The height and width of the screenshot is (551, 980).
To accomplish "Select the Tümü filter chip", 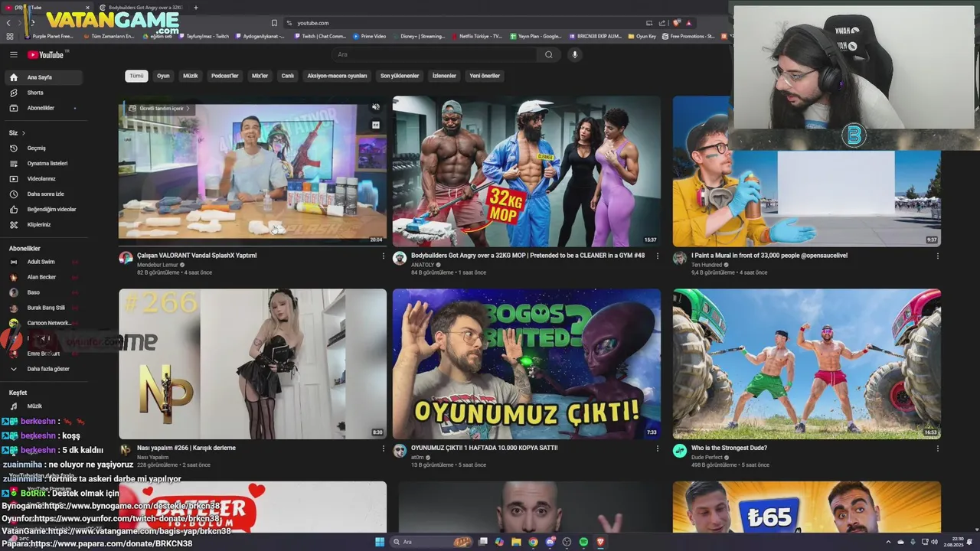I will (x=136, y=76).
